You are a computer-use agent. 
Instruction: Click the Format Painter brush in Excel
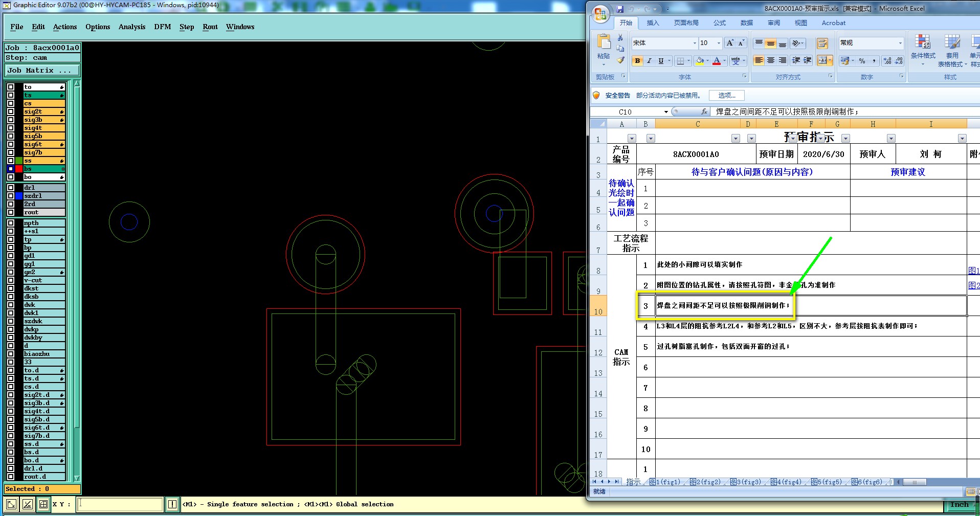(620, 60)
